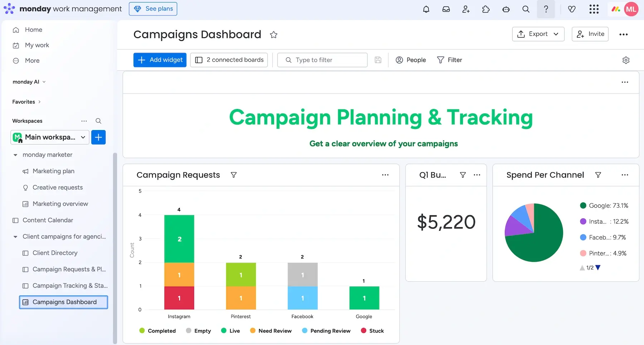This screenshot has height=345, width=644.
Task: Collapse Client campaigns for agencies folder
Action: click(15, 237)
